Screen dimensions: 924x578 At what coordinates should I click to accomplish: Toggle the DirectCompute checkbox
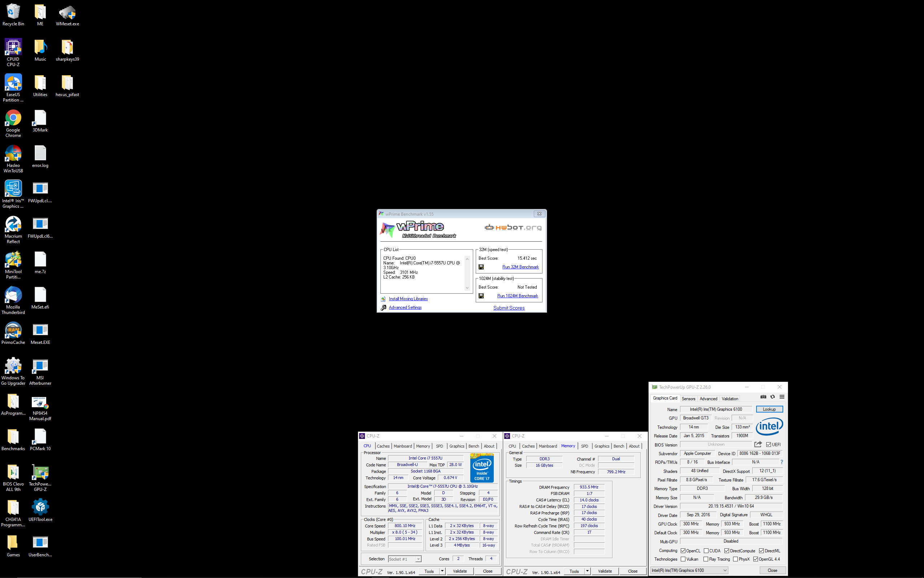pyautogui.click(x=727, y=551)
